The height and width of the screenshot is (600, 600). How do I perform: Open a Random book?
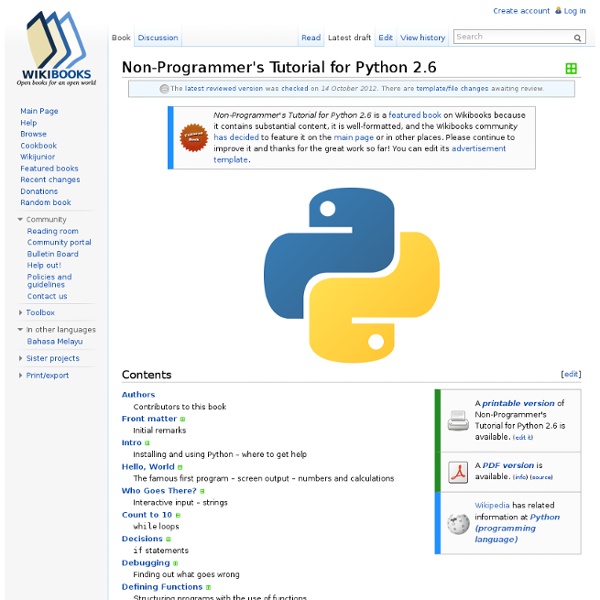(x=46, y=202)
